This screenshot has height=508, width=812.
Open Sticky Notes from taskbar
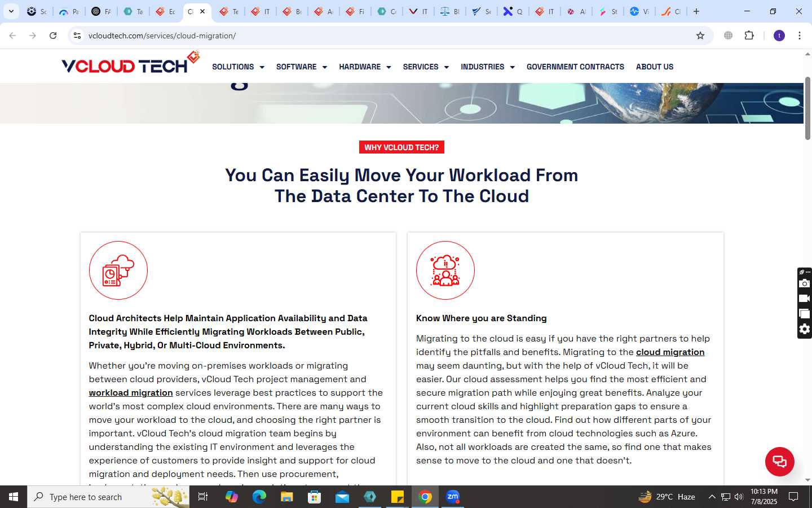click(398, 497)
